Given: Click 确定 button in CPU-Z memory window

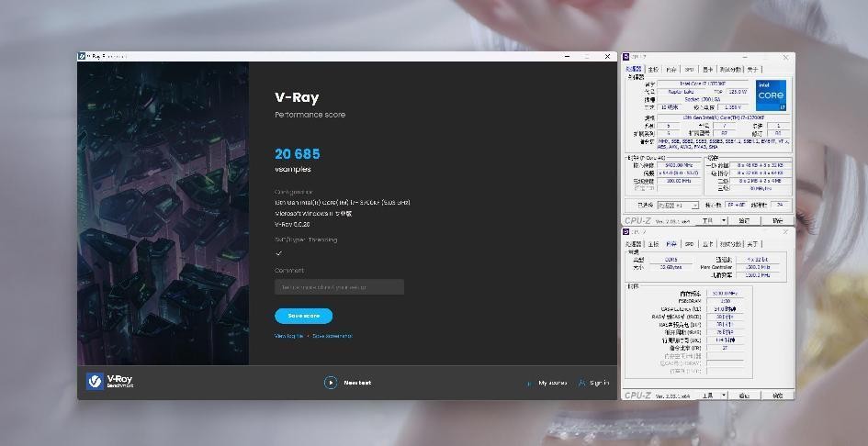Looking at the screenshot, I should coord(778,396).
